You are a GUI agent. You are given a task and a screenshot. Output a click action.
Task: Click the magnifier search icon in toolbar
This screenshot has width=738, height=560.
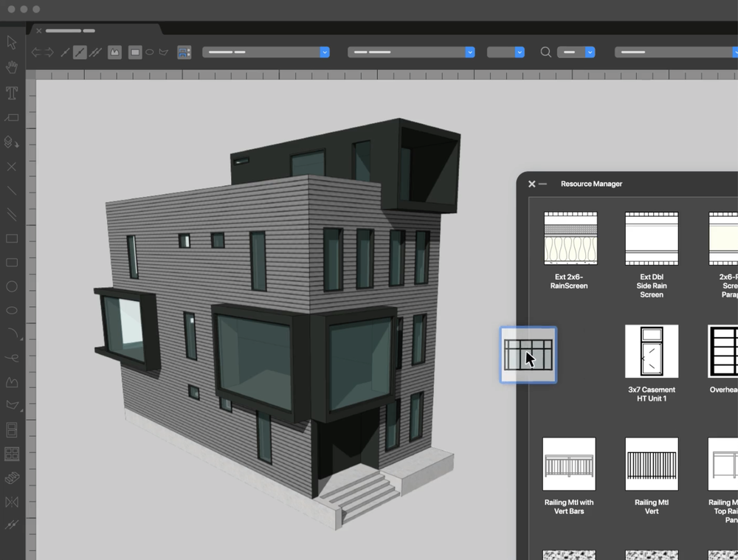coord(545,52)
